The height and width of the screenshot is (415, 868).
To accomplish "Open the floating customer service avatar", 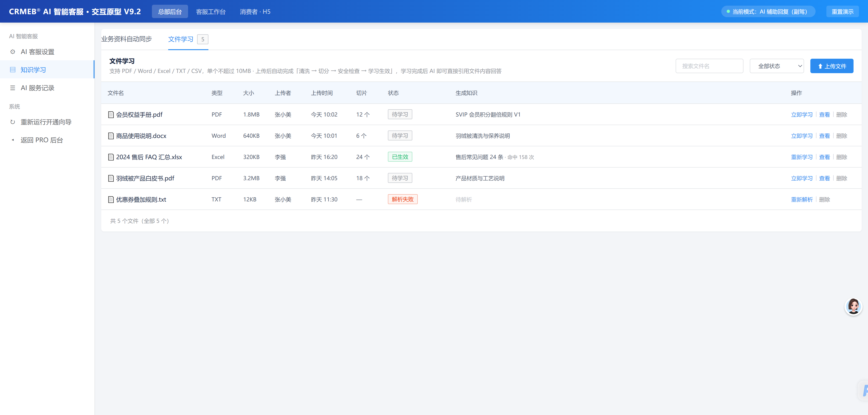I will click(853, 306).
